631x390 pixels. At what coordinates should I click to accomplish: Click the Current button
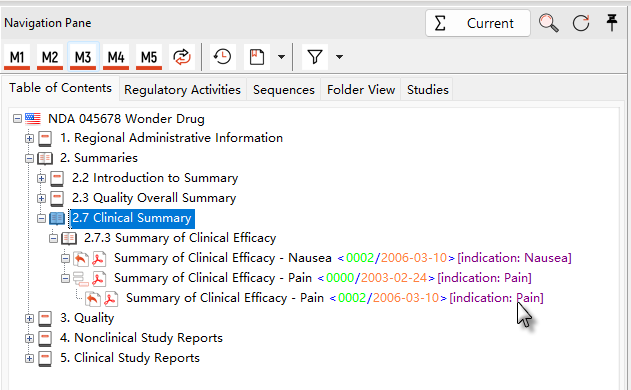pyautogui.click(x=478, y=23)
